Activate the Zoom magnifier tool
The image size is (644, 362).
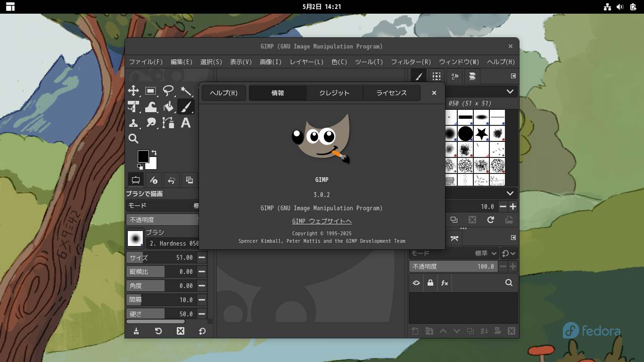pos(133,139)
